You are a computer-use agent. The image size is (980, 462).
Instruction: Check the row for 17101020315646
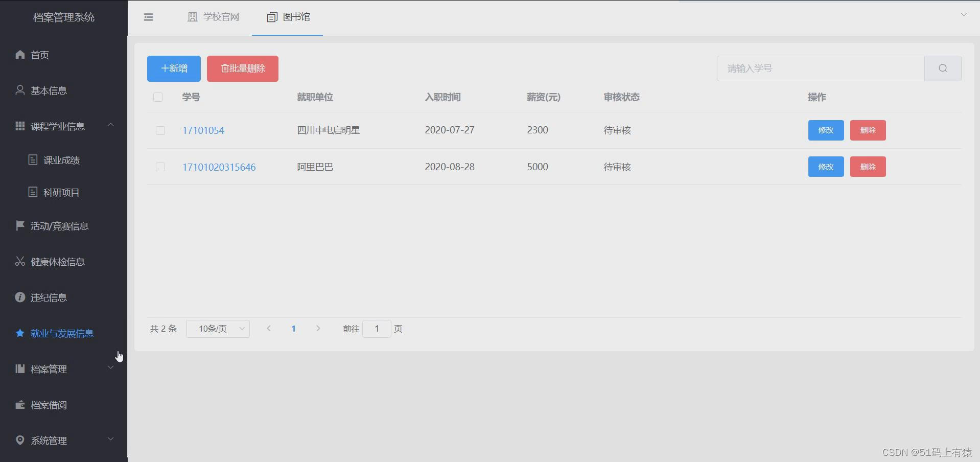(160, 167)
